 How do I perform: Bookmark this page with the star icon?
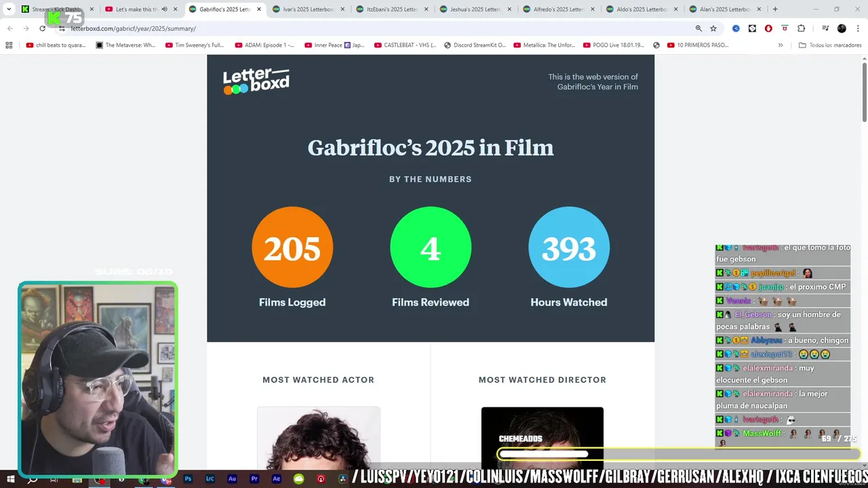(x=713, y=28)
